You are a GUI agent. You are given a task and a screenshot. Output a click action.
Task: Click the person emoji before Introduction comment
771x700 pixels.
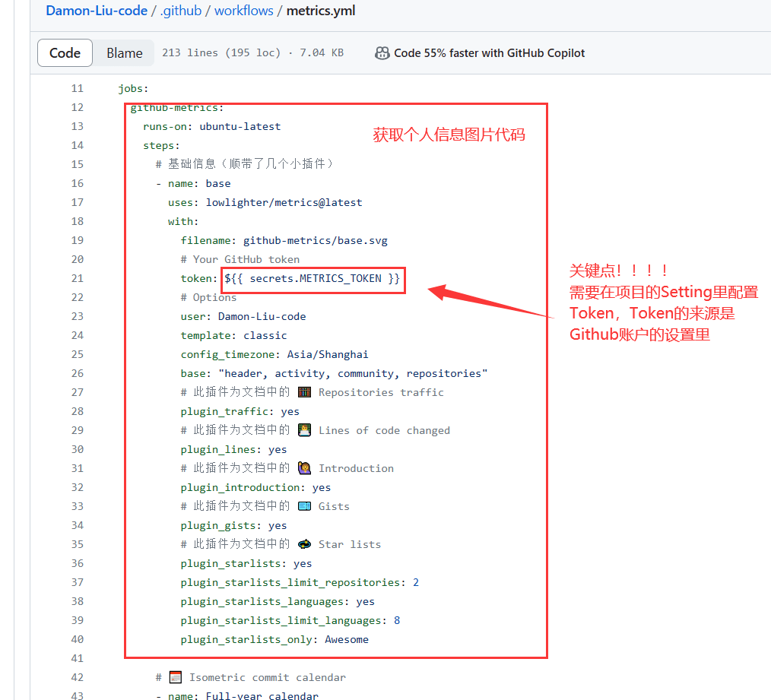[x=304, y=468]
